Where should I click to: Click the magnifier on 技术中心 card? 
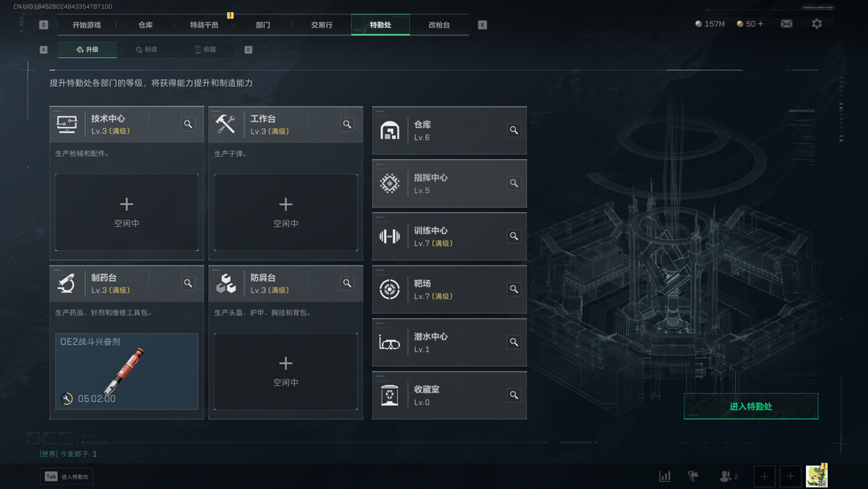188,124
